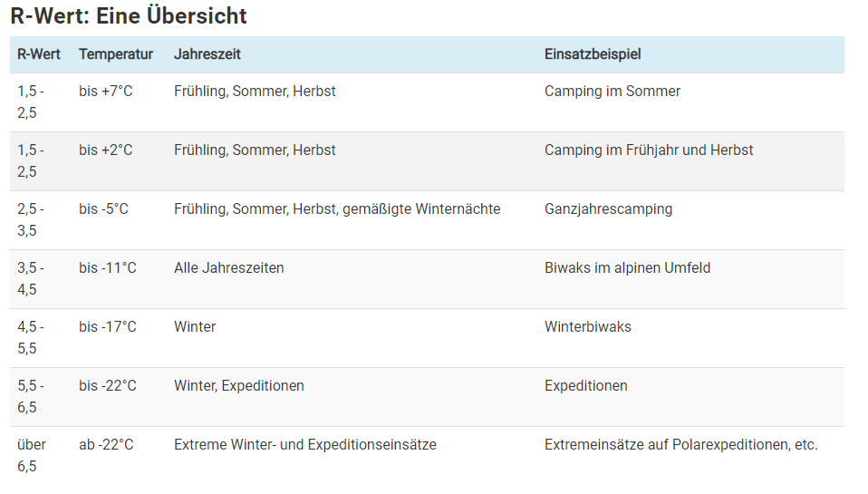Select the "Camping im Sommer" cell
The width and height of the screenshot is (868, 494).
point(612,92)
